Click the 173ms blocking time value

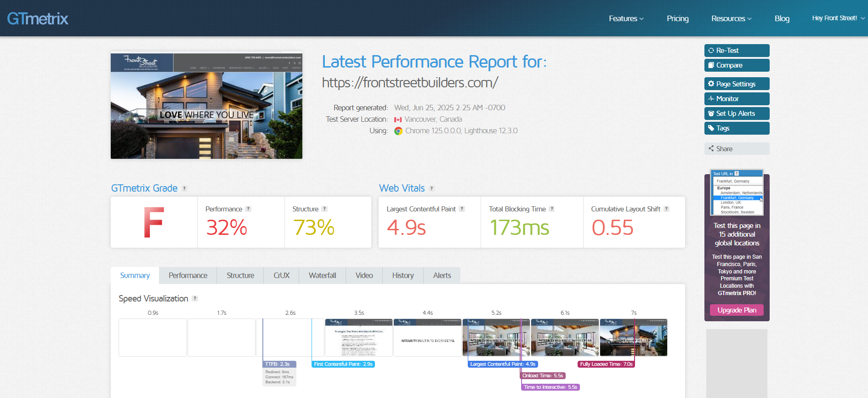(519, 227)
